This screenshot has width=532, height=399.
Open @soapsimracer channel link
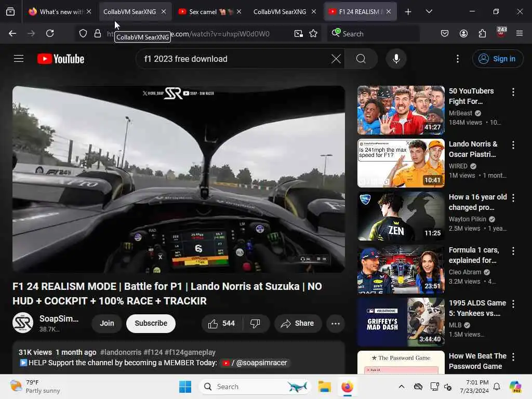255,363
